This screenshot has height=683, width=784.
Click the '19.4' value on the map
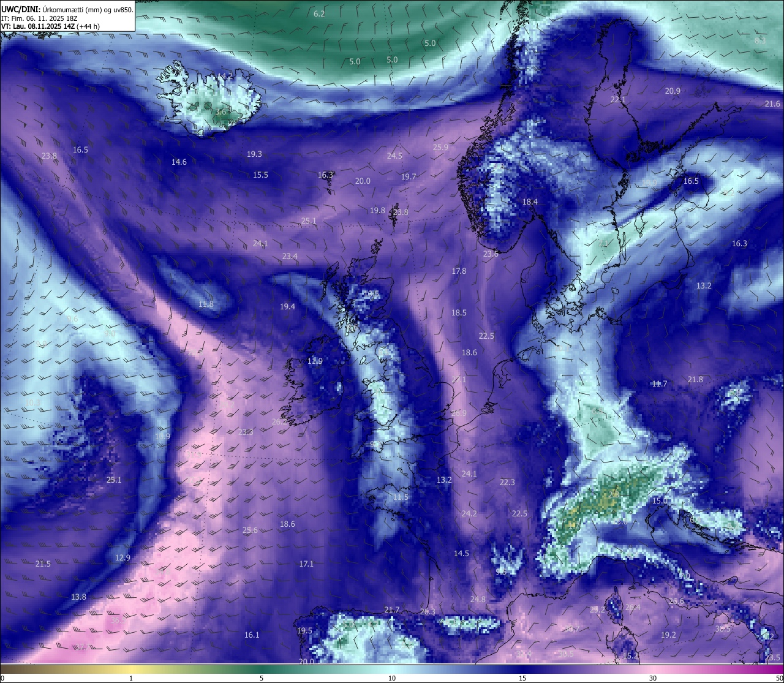point(287,306)
